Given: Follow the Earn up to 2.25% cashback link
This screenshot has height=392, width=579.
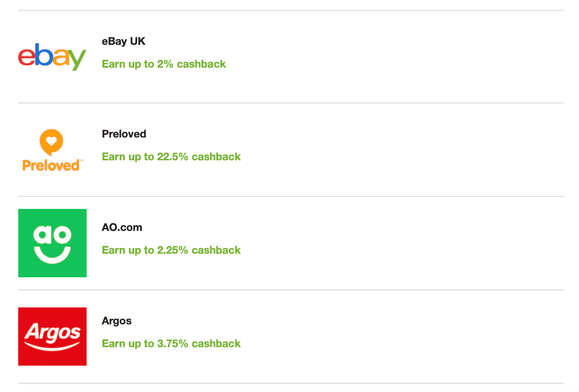Looking at the screenshot, I should 171,250.
